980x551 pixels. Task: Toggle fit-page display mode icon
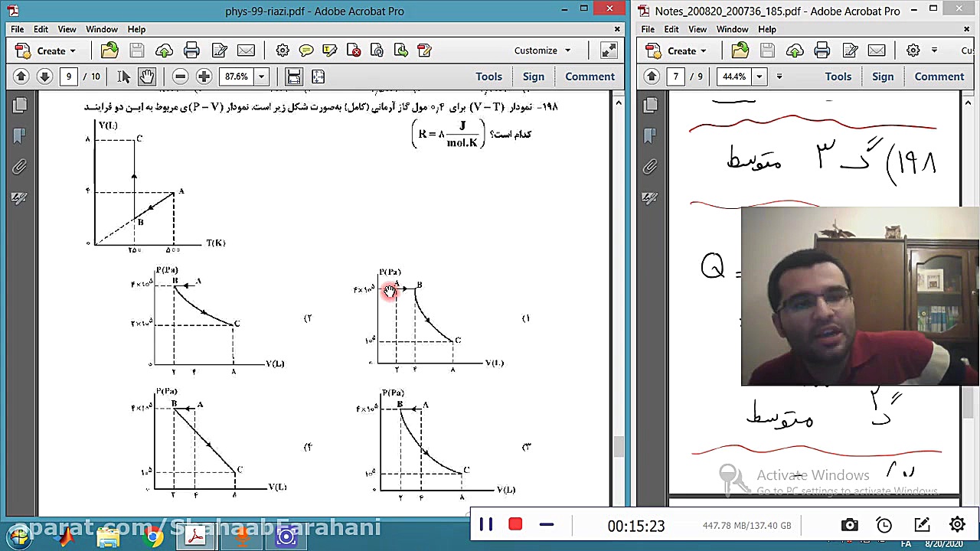tap(318, 77)
